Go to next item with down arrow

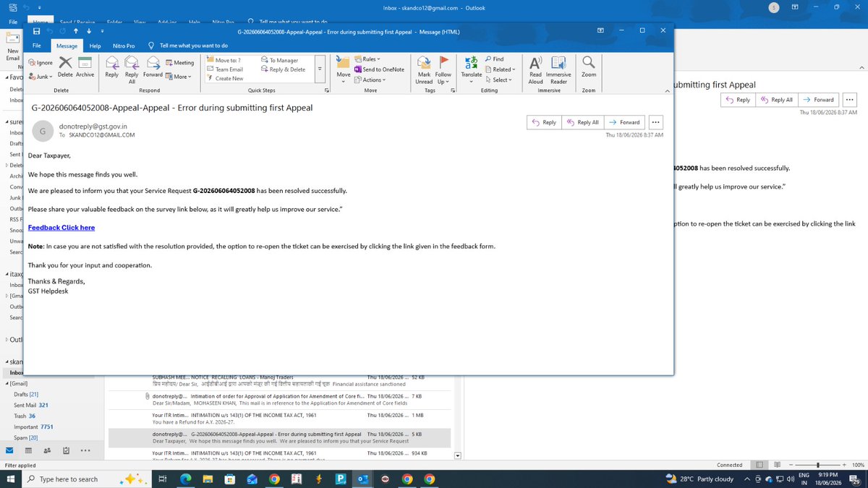(x=88, y=31)
